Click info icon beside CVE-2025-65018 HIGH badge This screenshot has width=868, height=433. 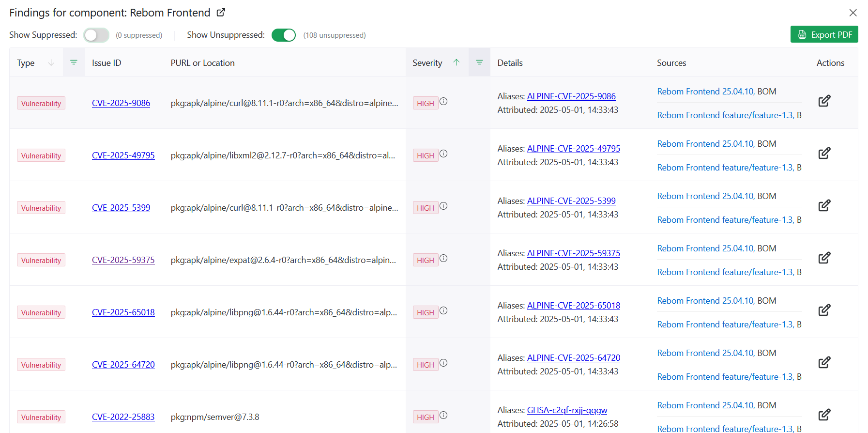pyautogui.click(x=443, y=310)
